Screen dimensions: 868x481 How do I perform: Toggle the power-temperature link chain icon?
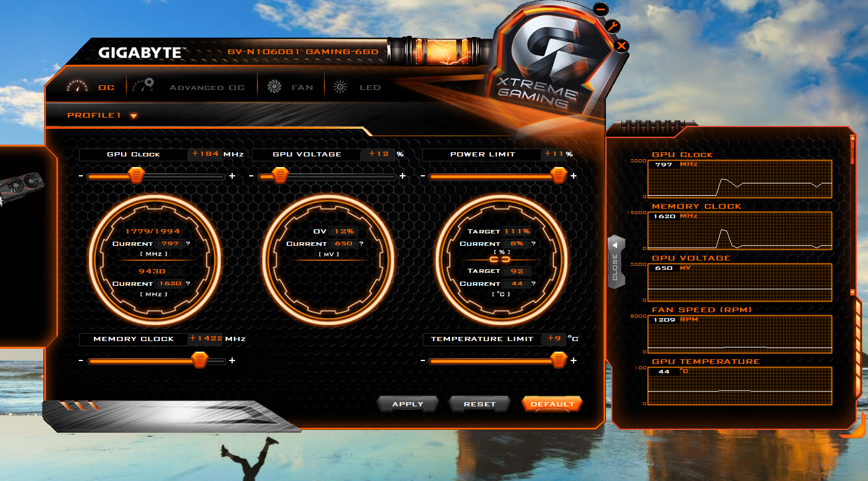pos(500,259)
